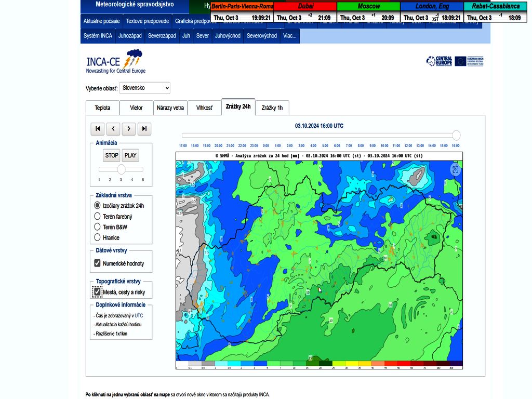Screen dimensions: 532x399
Task: Click the Central Europe Interreg logo
Action: point(439,61)
